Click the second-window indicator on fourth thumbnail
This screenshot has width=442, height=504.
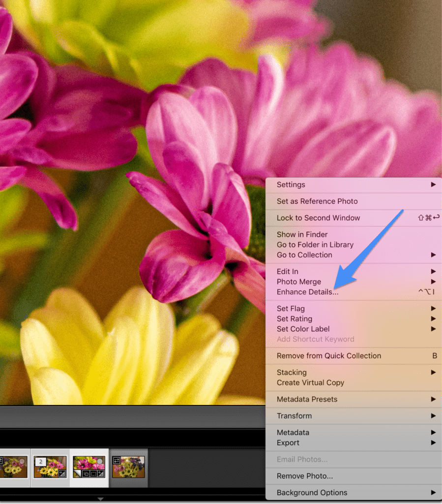pyautogui.click(x=116, y=461)
